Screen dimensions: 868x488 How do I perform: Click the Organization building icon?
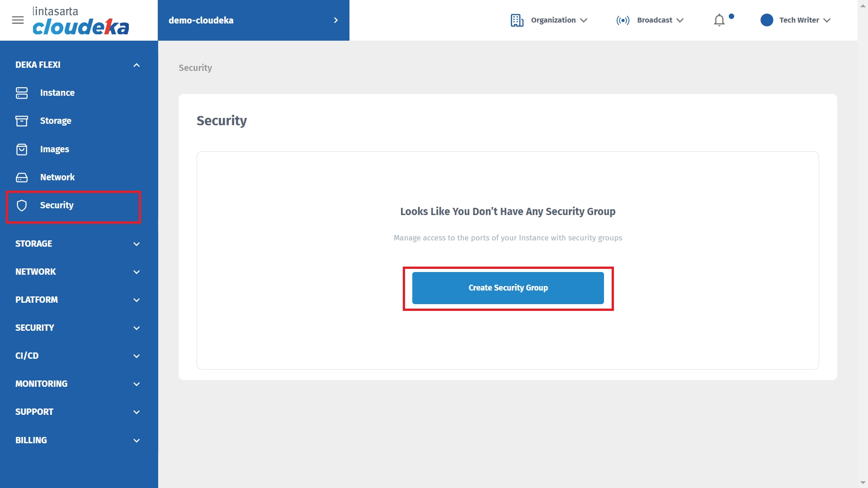pyautogui.click(x=517, y=20)
